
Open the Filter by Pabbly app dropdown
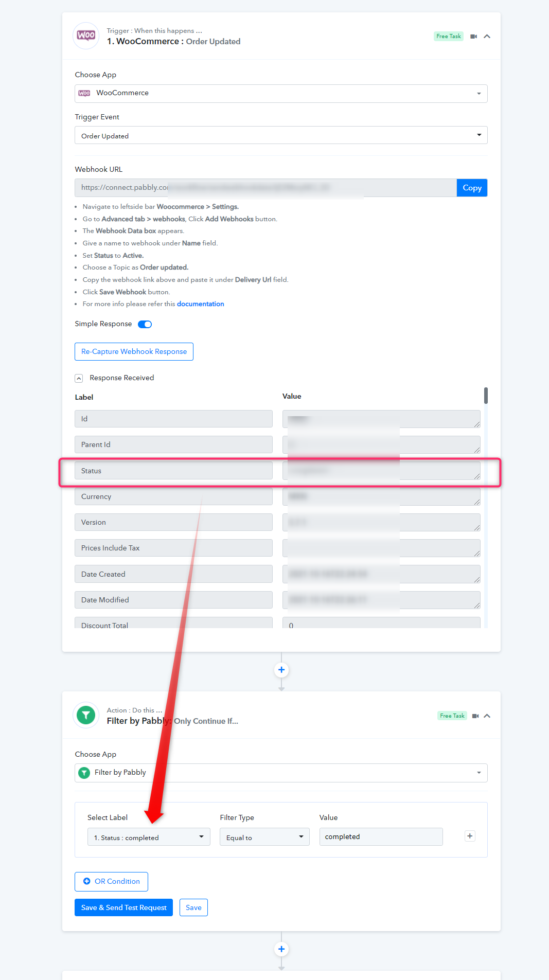tap(281, 773)
